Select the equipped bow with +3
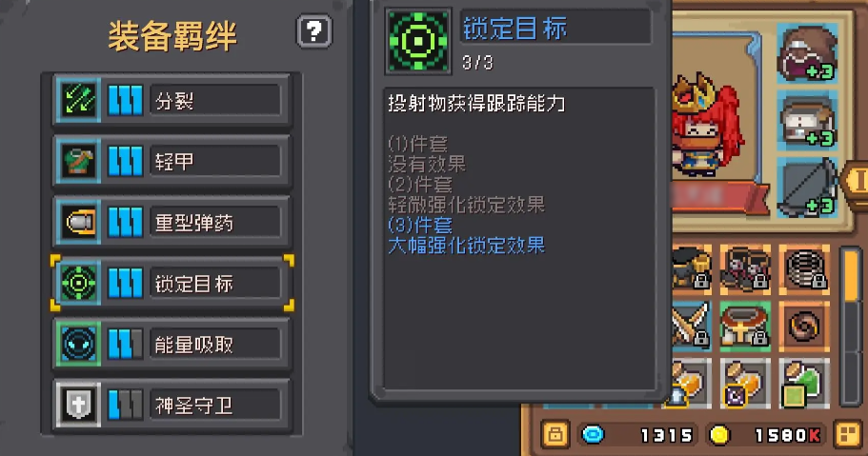868x456 pixels. click(x=807, y=188)
